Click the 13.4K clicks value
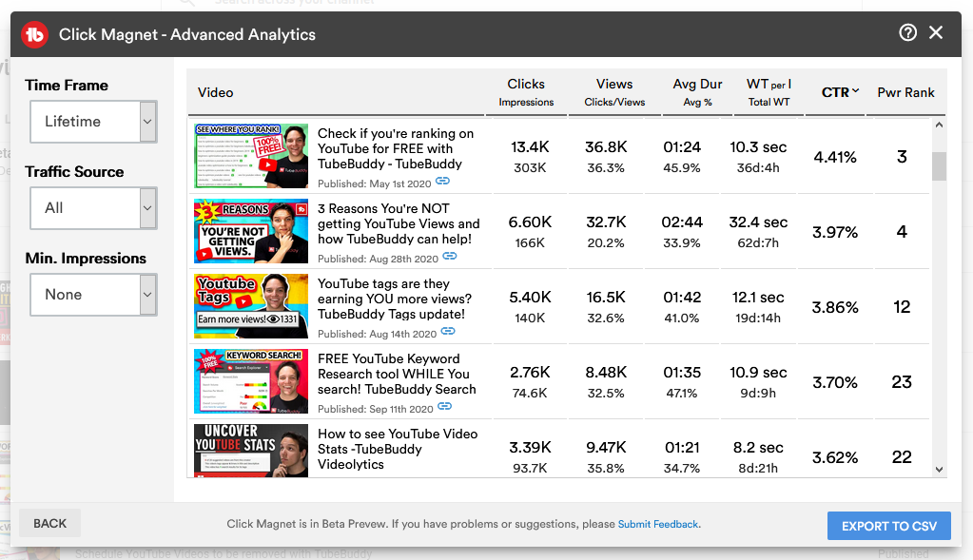 (x=530, y=147)
